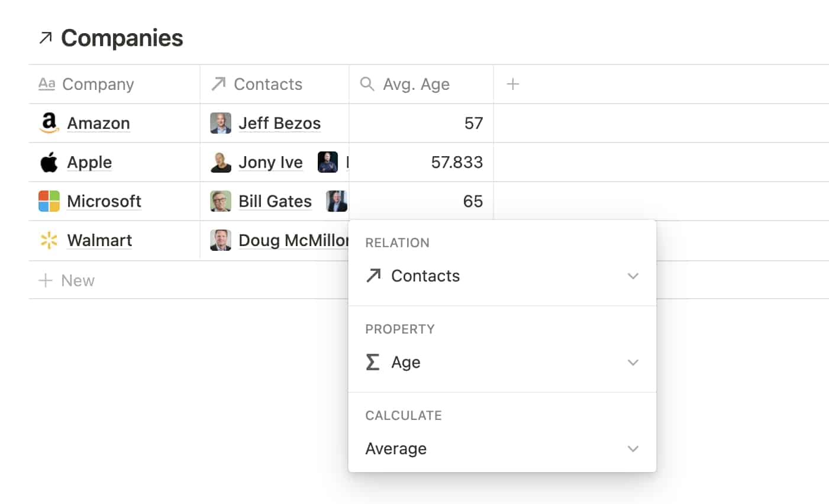Click the Microsoft logo icon

pos(49,201)
